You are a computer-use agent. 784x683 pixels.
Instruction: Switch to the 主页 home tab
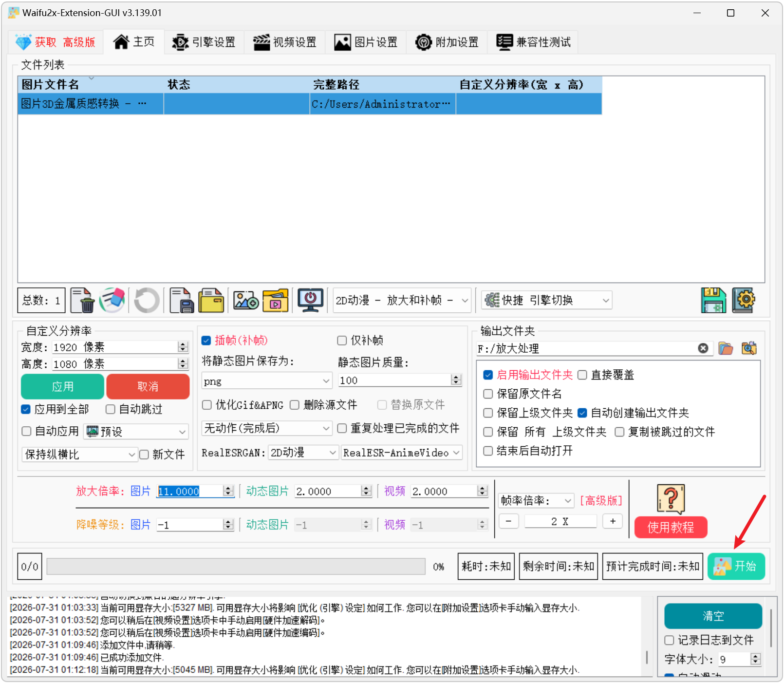tap(134, 42)
